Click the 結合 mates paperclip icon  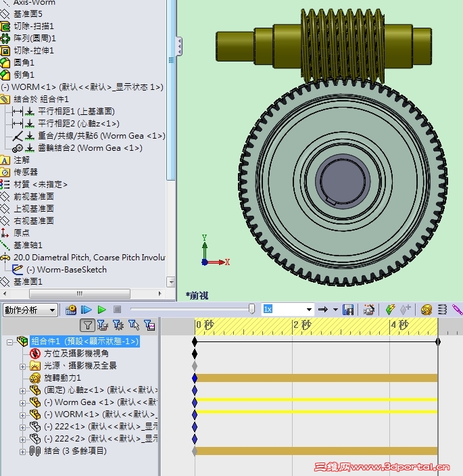(35, 451)
